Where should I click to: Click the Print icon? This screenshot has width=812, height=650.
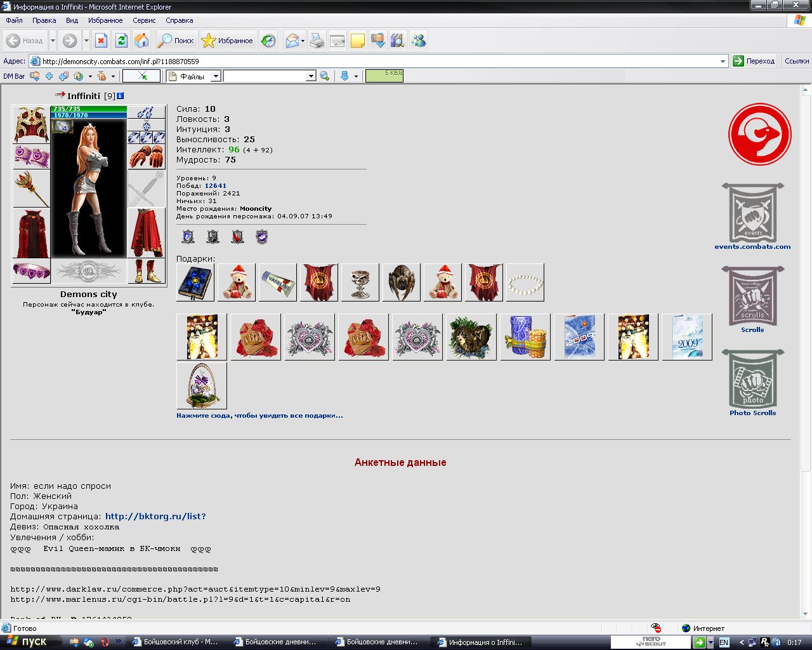(x=317, y=41)
